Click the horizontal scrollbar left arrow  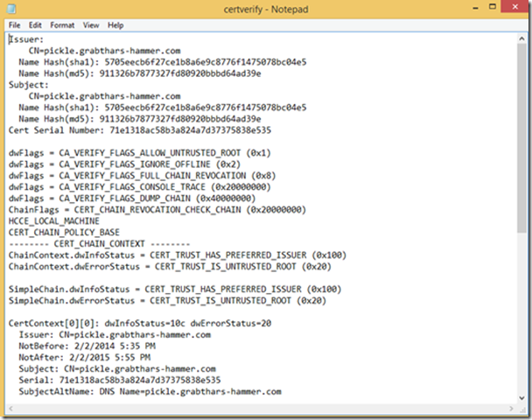pos(10,409)
